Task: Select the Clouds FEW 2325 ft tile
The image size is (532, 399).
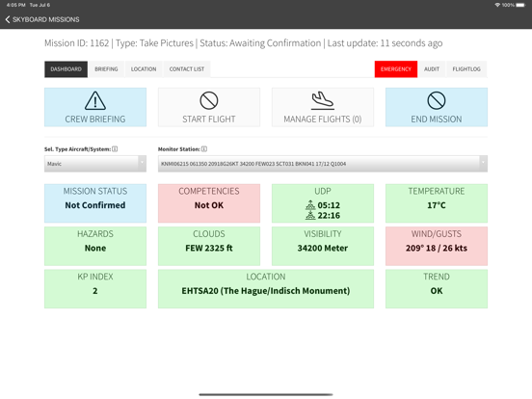Action: click(x=209, y=246)
